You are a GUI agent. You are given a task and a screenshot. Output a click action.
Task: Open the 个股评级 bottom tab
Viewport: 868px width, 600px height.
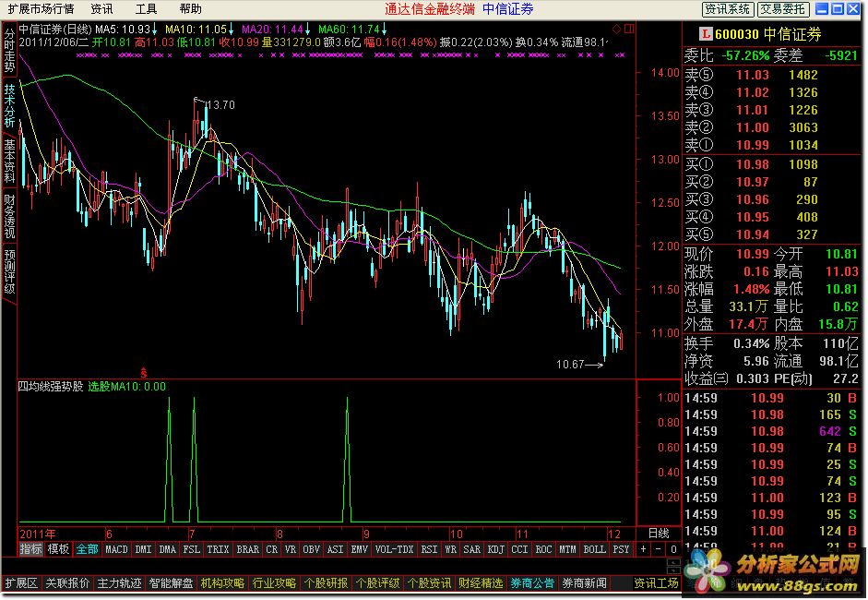378,582
